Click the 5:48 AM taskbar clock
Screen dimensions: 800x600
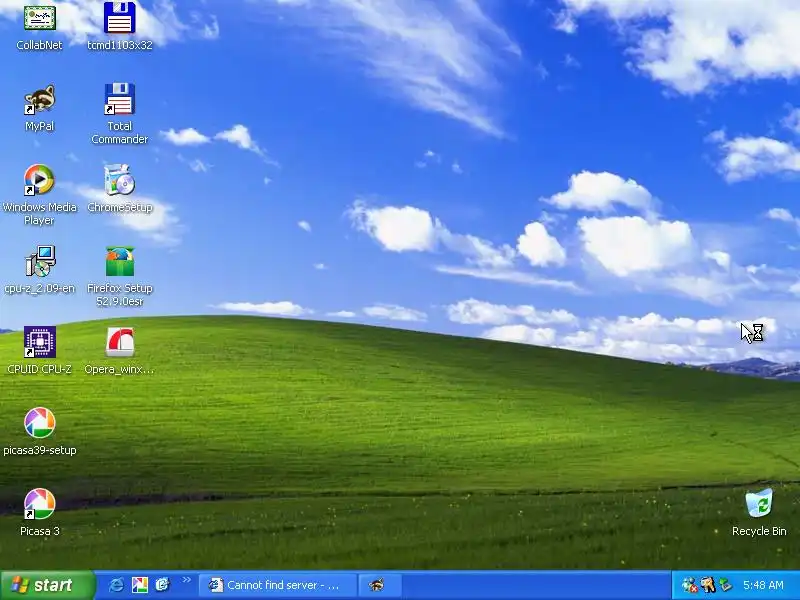point(763,585)
